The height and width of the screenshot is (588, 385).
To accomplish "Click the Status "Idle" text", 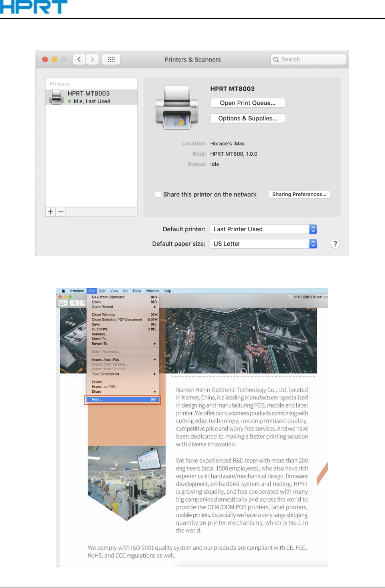I will tap(215, 164).
